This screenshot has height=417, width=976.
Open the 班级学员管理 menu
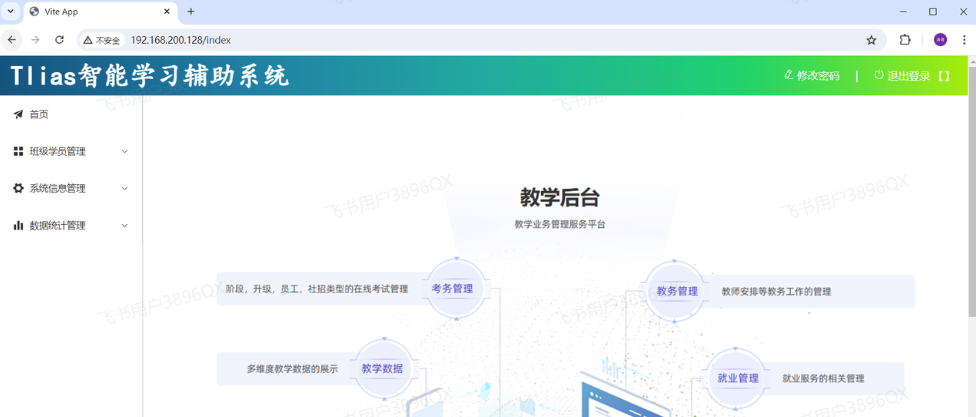[x=71, y=151]
